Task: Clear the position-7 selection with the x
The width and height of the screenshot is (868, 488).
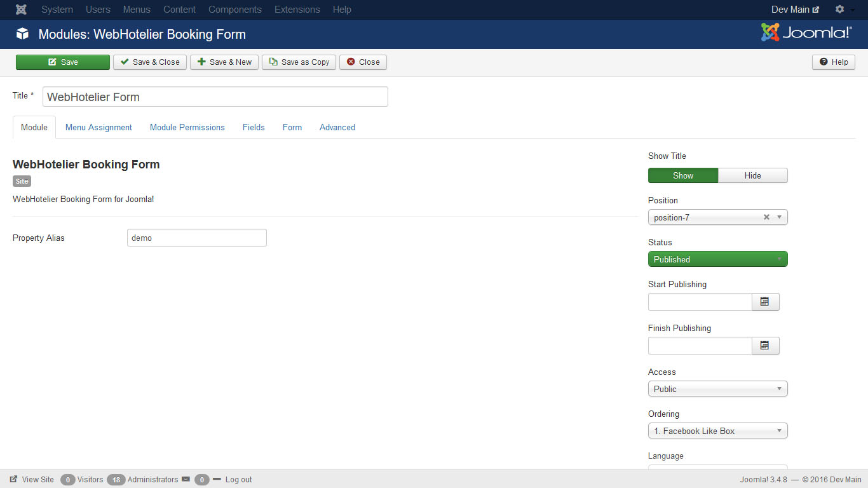Action: pos(766,217)
